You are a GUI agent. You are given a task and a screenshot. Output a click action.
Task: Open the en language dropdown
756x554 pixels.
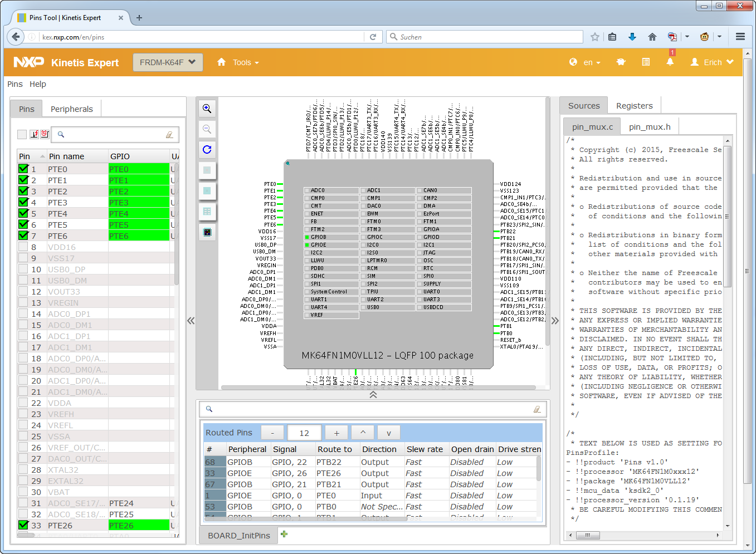coord(592,63)
